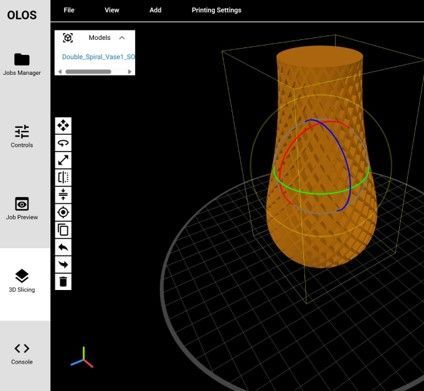Open the Add menu
Screen dimensions: 424x391
155,10
